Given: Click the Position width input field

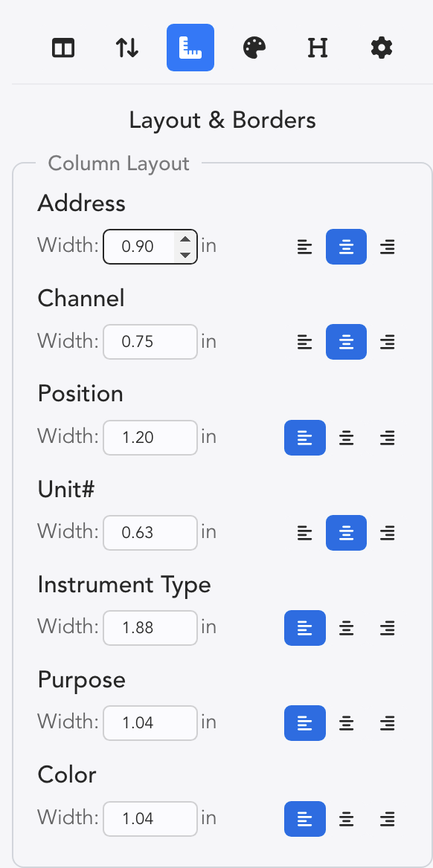Looking at the screenshot, I should click(150, 437).
